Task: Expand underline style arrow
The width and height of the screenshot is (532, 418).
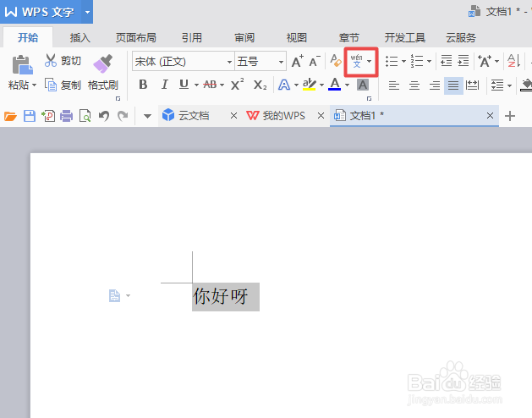Action: pos(196,85)
